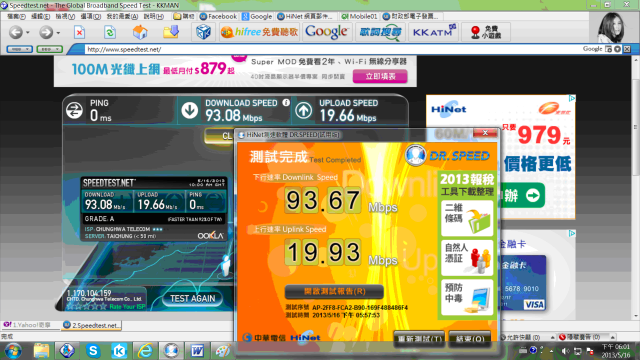Screen dimensions: 640x360
Task: Open the green dropdown left of address bar
Action: coord(49,49)
